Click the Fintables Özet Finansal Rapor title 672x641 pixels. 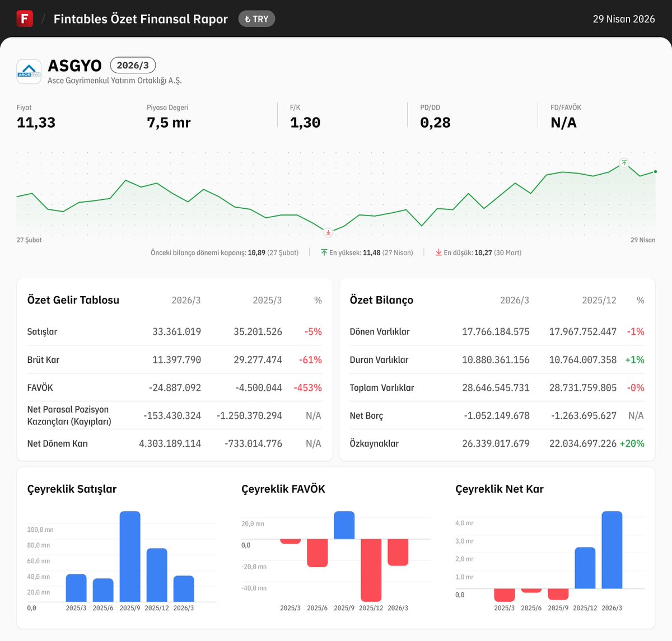click(x=141, y=19)
